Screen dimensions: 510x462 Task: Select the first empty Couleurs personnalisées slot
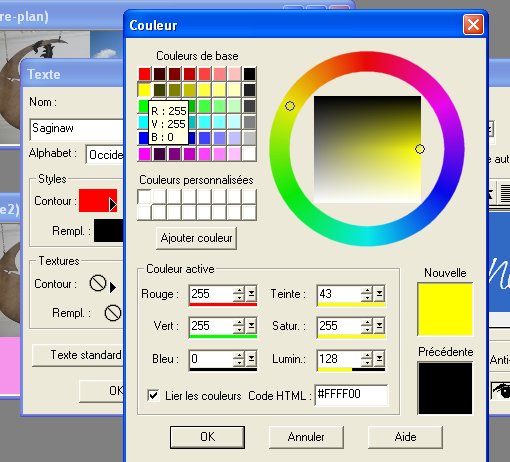pyautogui.click(x=144, y=197)
